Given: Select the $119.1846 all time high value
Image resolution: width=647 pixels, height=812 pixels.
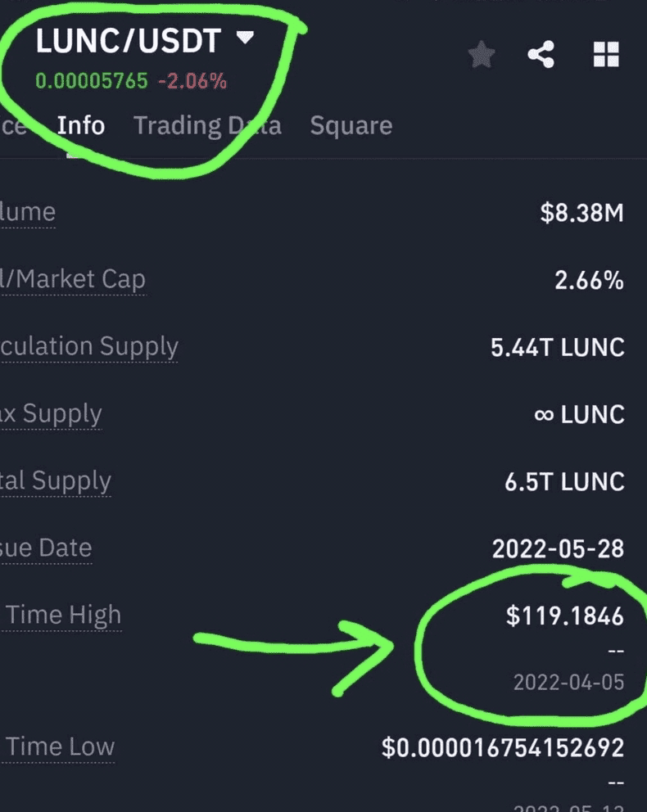Looking at the screenshot, I should [x=564, y=616].
